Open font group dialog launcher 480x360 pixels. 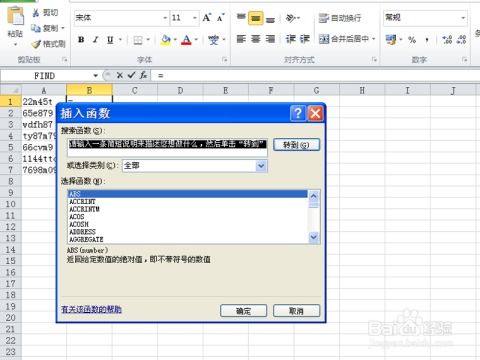225,60
